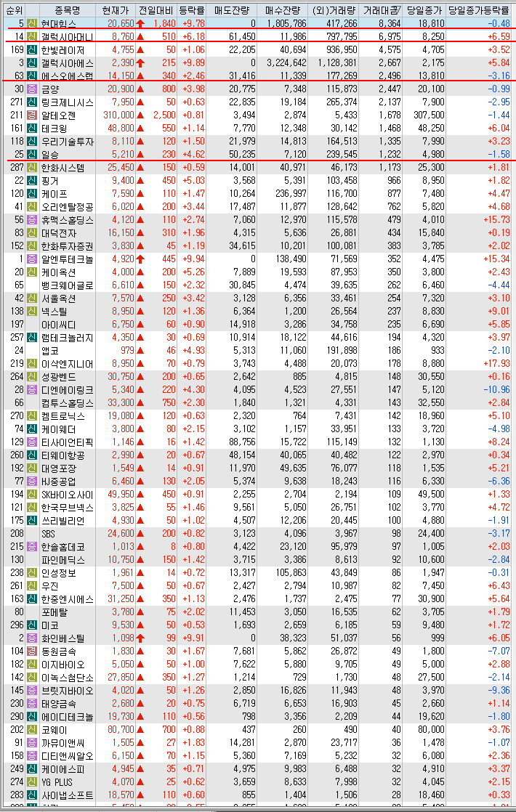Select the stock name 핑거
The width and height of the screenshot is (516, 812).
50,180
